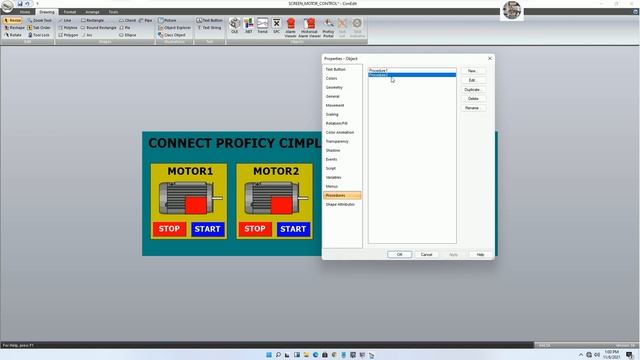Insert an Alarm Viewer object
This screenshot has height=360, width=640.
click(291, 28)
